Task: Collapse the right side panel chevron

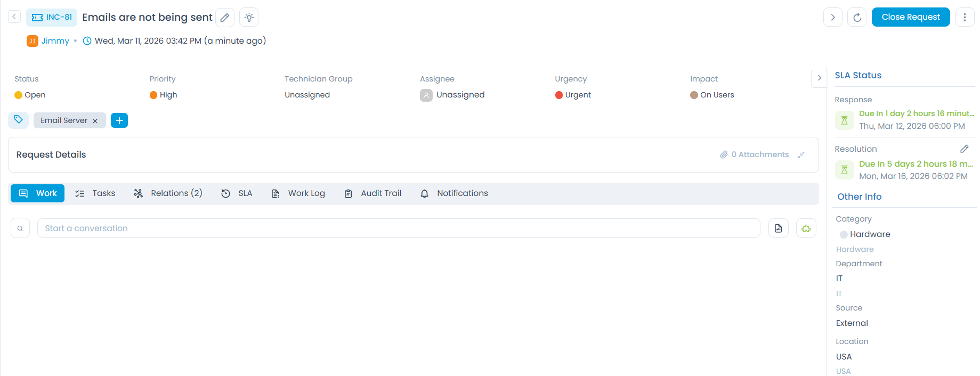Action: click(819, 78)
